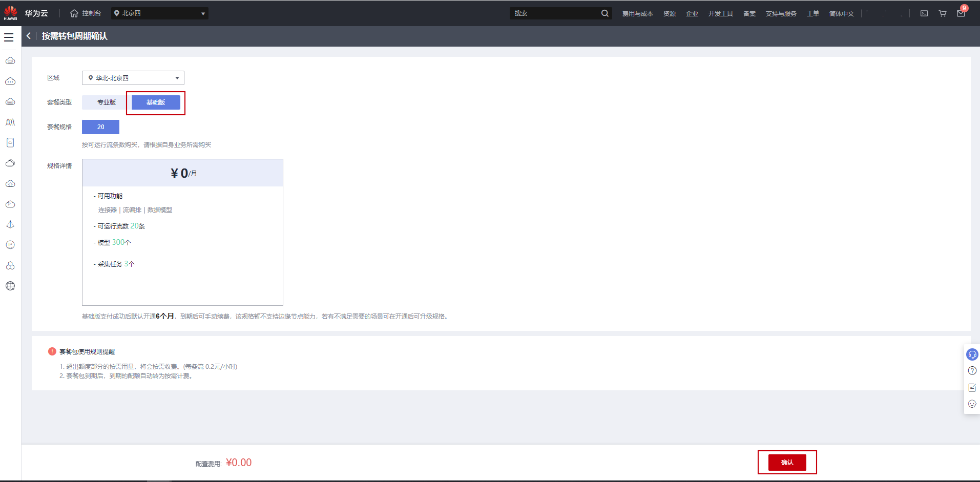Image resolution: width=980 pixels, height=482 pixels.
Task: Open the IP circle sidebar icon
Action: [10, 245]
